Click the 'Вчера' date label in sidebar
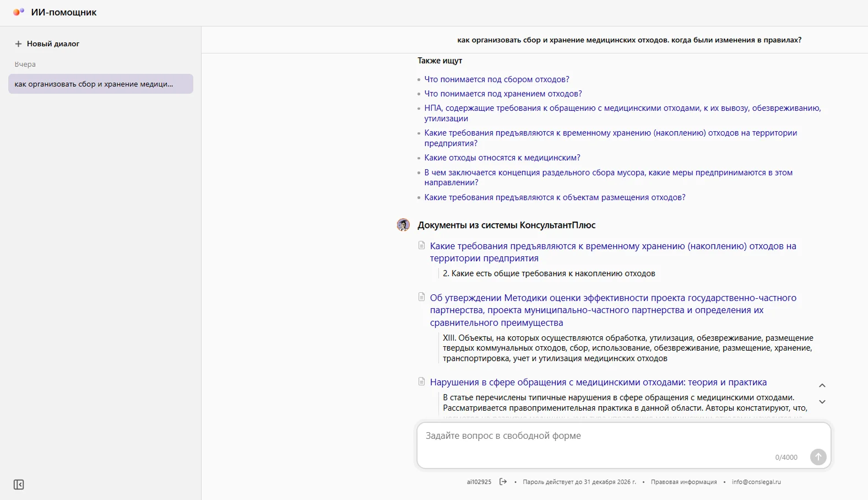 (25, 64)
